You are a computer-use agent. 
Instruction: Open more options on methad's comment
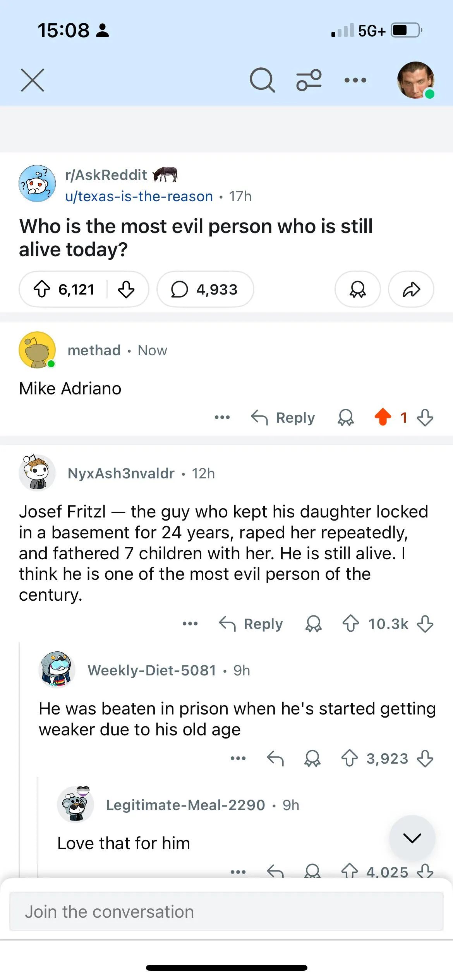tap(222, 417)
